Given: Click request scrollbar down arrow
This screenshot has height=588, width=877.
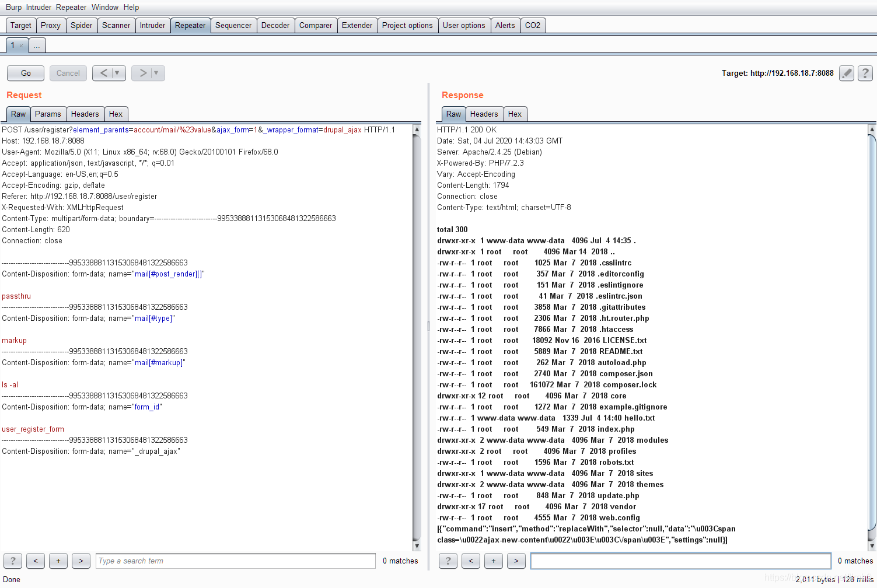Looking at the screenshot, I should [417, 546].
